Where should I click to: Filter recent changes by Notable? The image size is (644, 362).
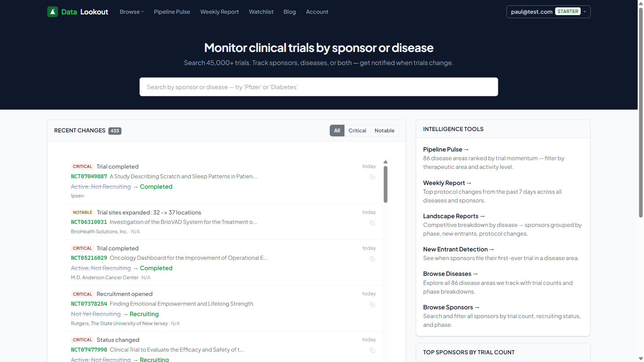[x=384, y=131]
